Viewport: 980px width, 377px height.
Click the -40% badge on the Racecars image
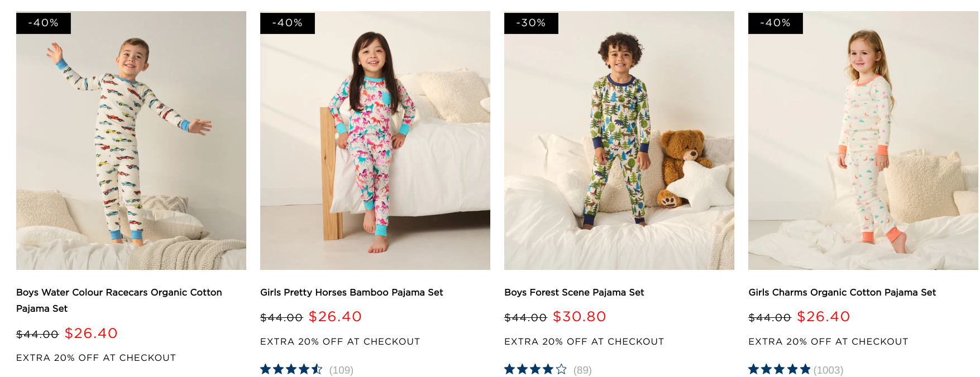(44, 23)
